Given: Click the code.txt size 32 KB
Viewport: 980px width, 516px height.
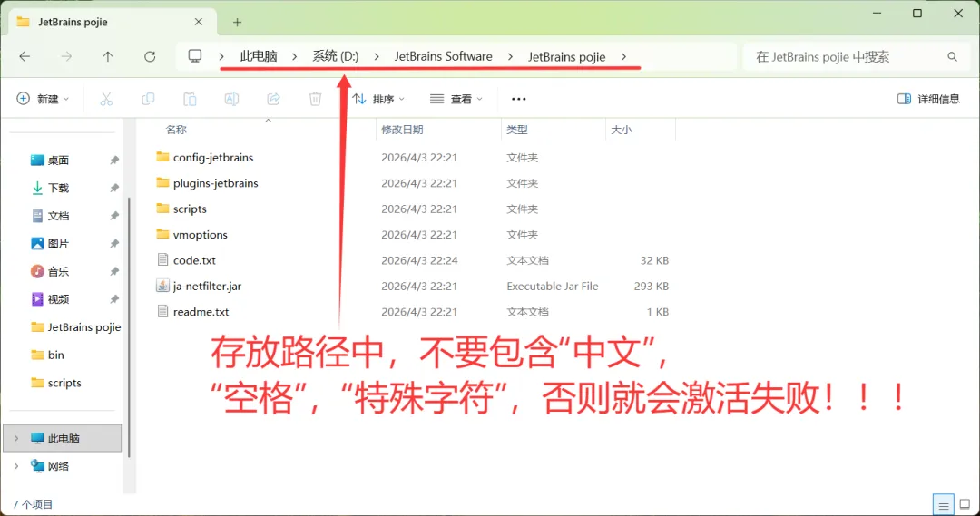Looking at the screenshot, I should click(654, 260).
